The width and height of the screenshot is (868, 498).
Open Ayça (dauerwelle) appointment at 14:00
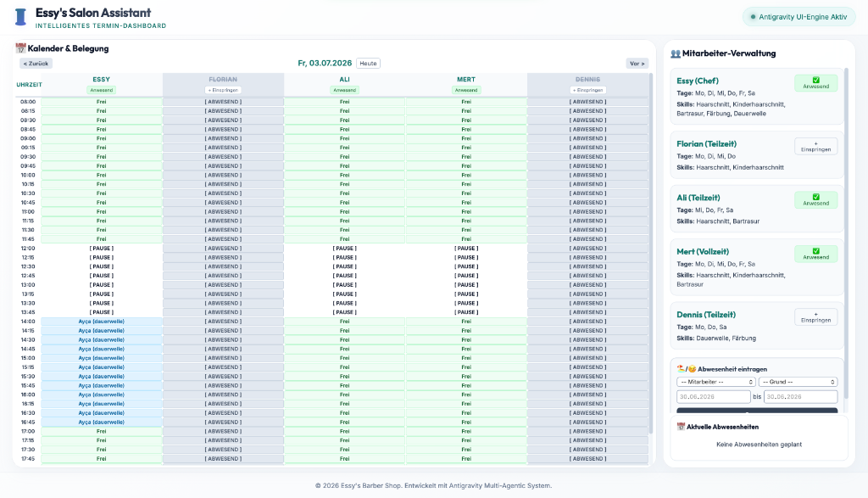tap(102, 322)
